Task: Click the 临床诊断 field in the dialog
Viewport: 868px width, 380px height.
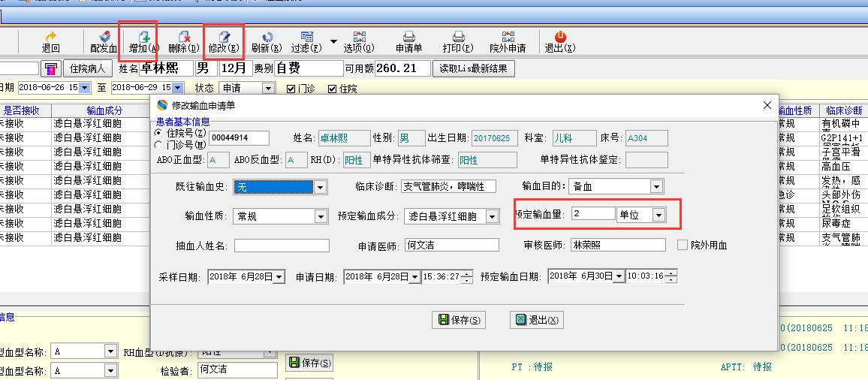Action: point(448,187)
